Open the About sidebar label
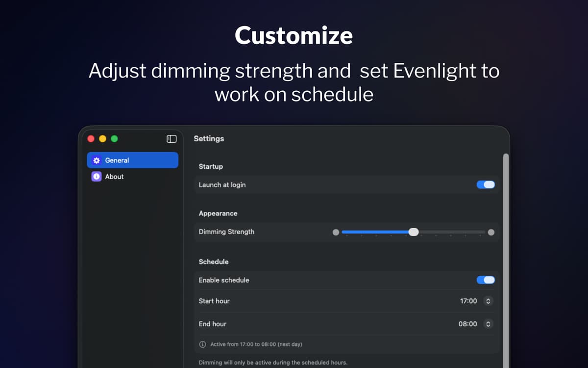 (114, 177)
